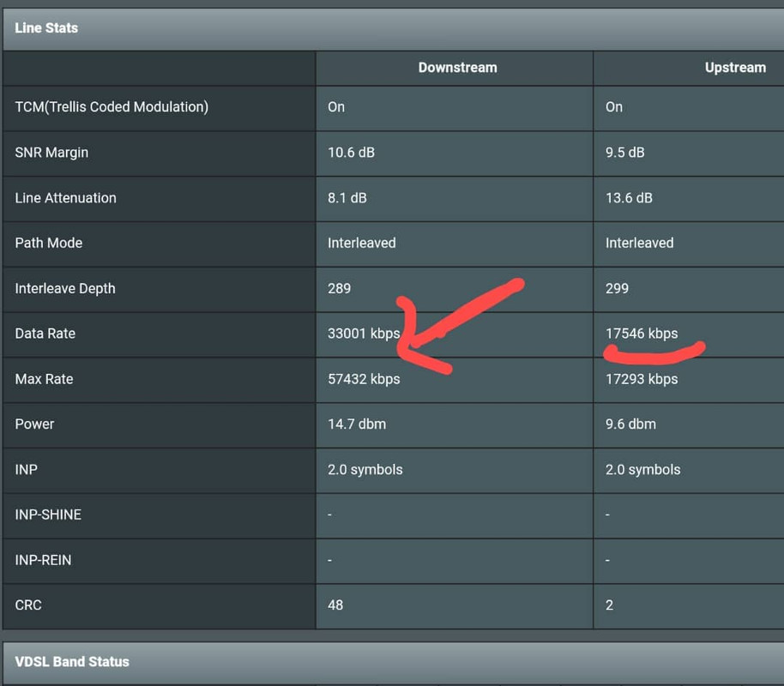The height and width of the screenshot is (686, 784).
Task: Select the Max Rate row label
Action: pyautogui.click(x=44, y=379)
